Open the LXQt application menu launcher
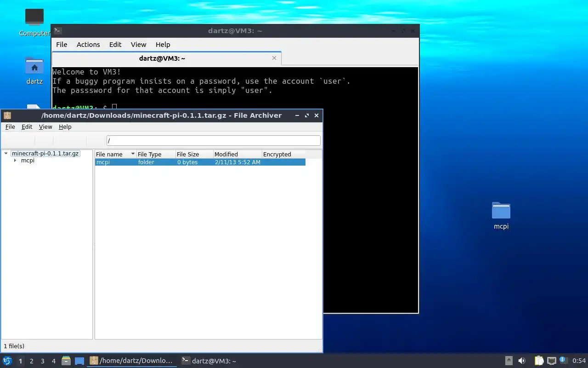Viewport: 588px width, 368px height. pos(7,361)
